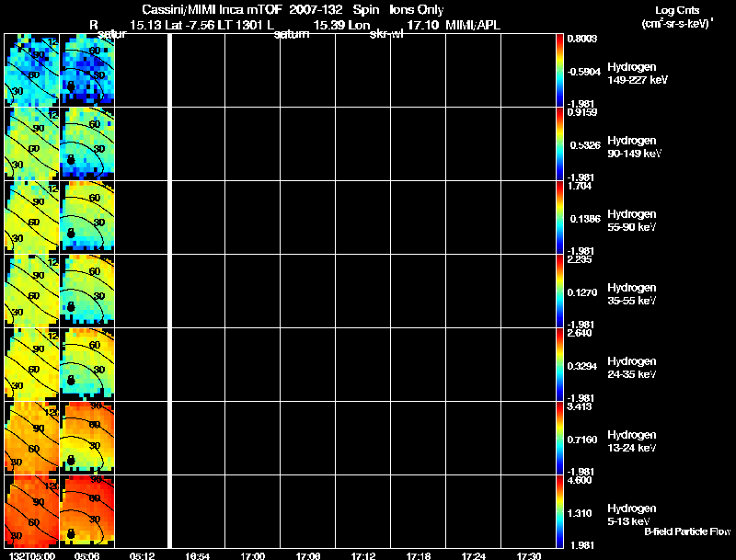Click the color bar for Hydrogen 149-227 keV
The width and height of the screenshot is (736, 560).
[x=559, y=71]
